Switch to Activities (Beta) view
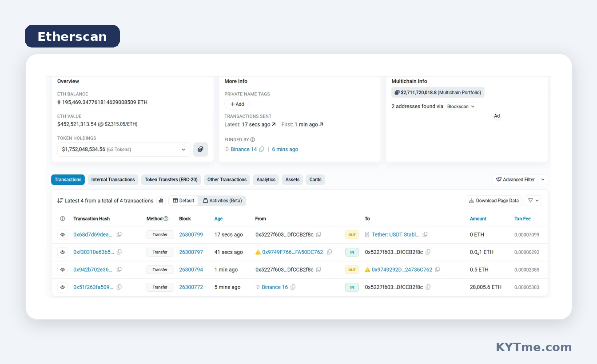This screenshot has height=364, width=597. tap(222, 201)
